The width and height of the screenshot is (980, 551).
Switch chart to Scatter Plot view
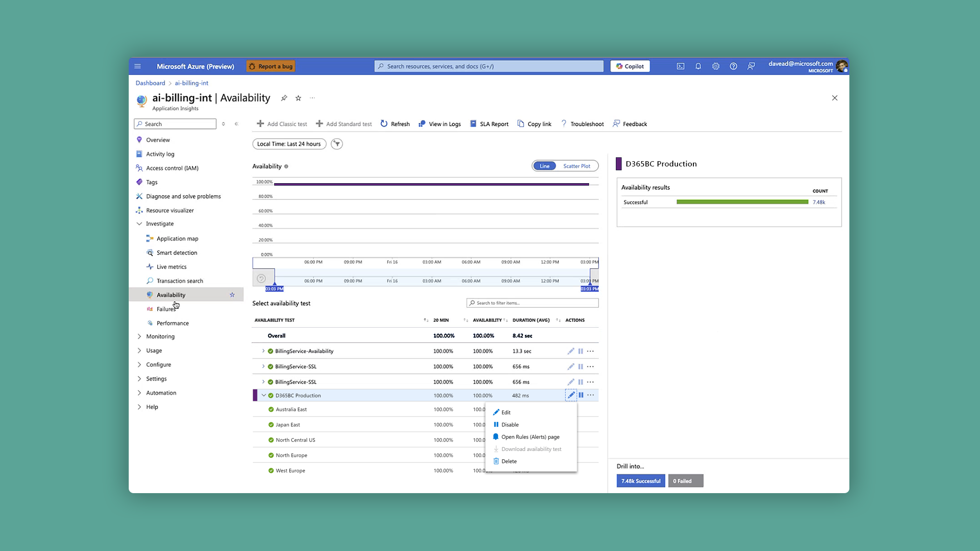coord(576,166)
